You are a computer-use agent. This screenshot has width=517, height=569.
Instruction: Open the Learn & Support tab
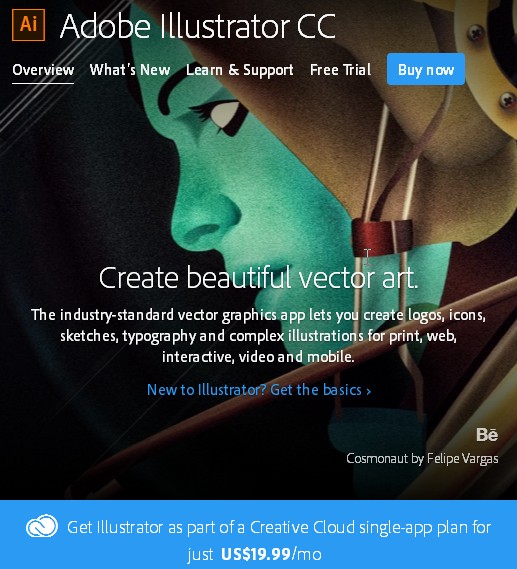click(239, 70)
